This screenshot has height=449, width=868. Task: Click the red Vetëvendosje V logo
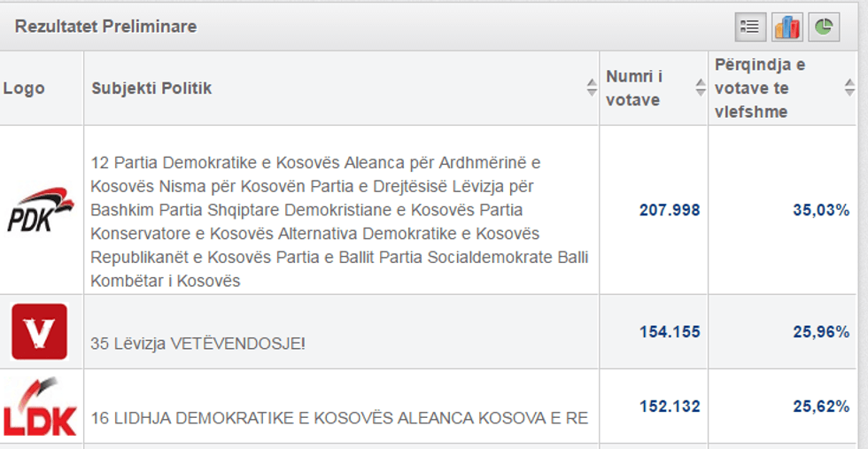point(39,331)
